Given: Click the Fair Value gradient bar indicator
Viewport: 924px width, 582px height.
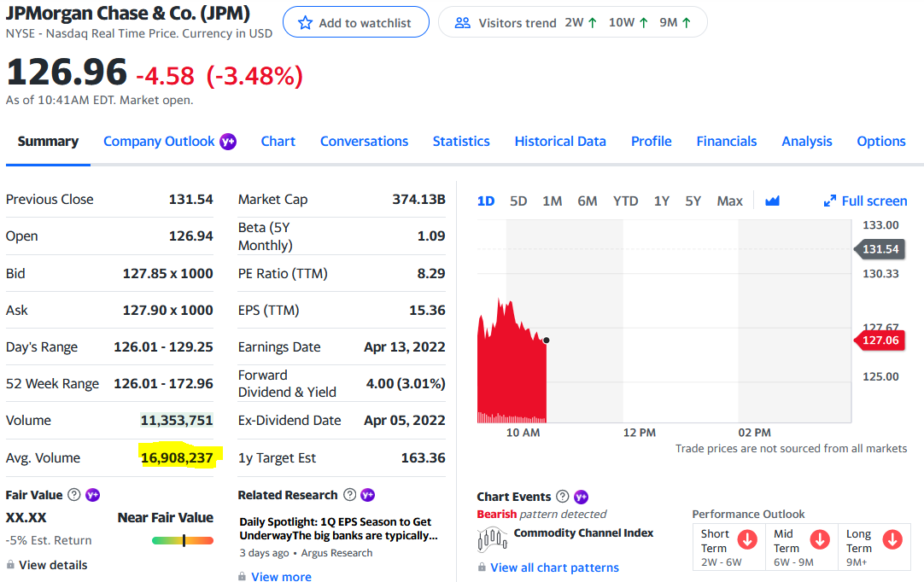Looking at the screenshot, I should [183, 540].
